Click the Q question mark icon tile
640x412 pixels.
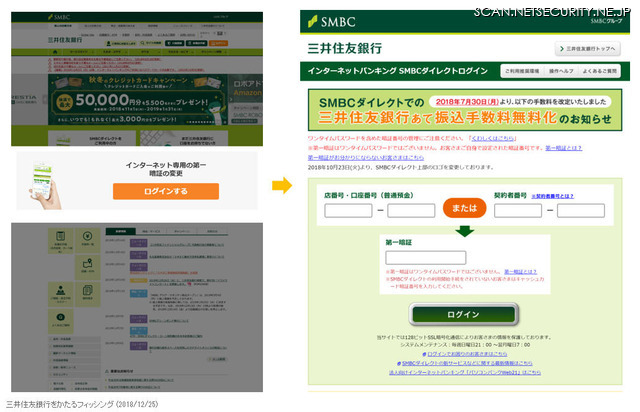pos(61,320)
